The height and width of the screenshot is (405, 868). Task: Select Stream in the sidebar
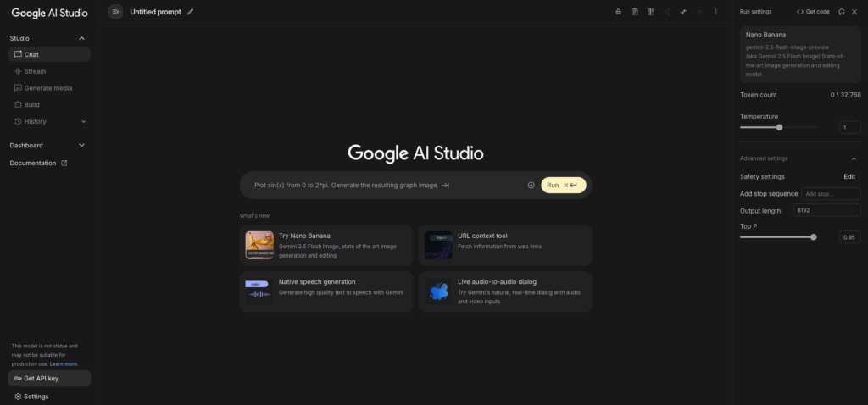tap(49, 71)
